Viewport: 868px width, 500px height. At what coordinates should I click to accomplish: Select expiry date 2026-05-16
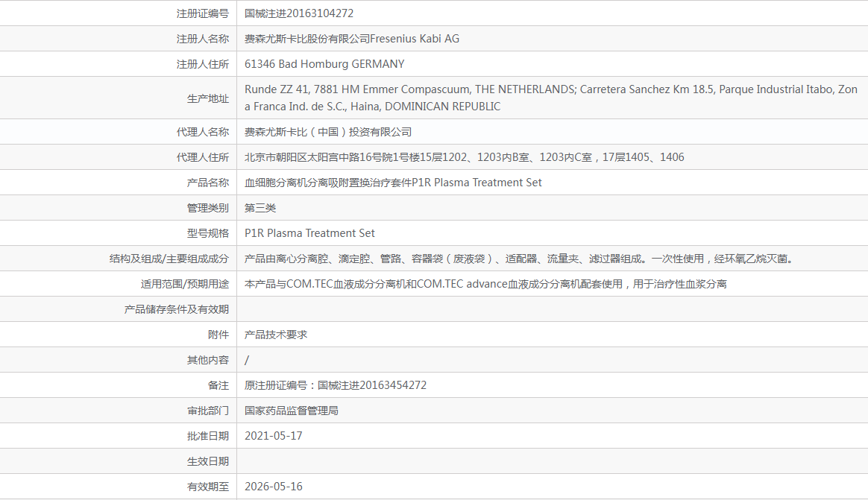pos(274,487)
